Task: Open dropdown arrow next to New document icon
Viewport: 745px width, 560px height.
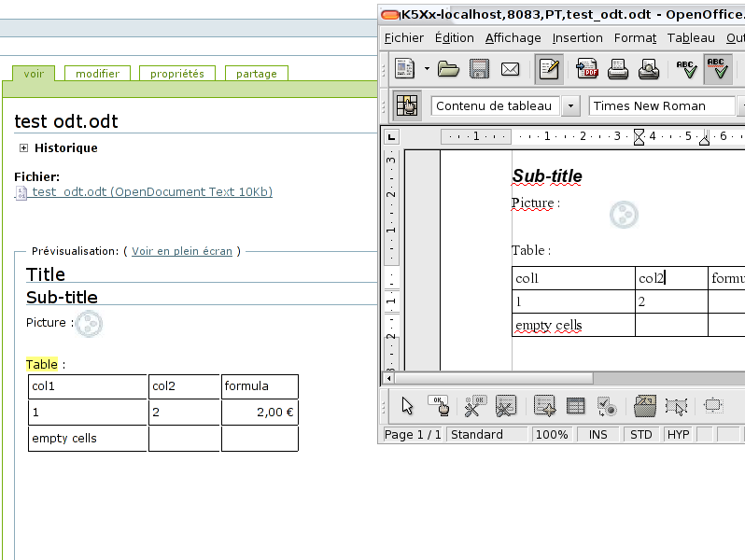Action: [x=427, y=69]
